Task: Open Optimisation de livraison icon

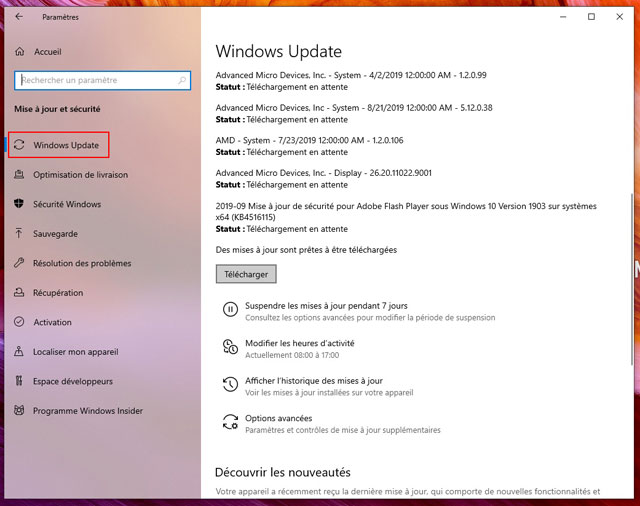Action: (x=19, y=174)
